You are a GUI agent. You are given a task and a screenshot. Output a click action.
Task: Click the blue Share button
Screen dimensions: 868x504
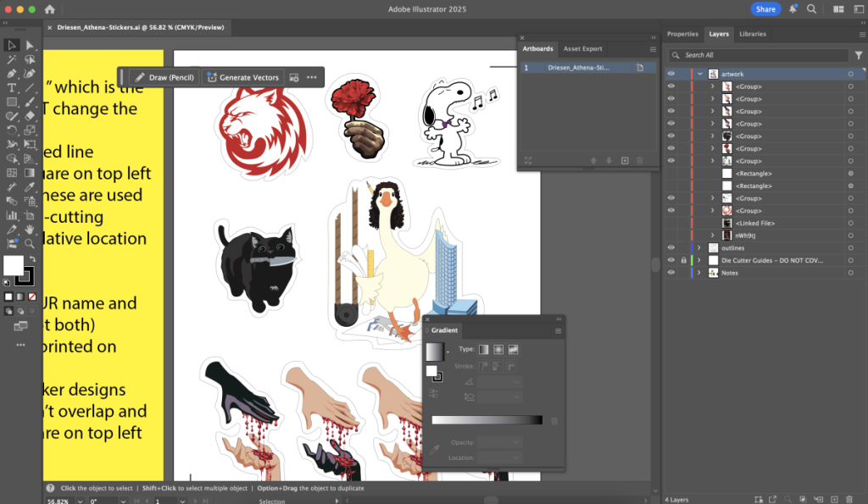click(765, 9)
